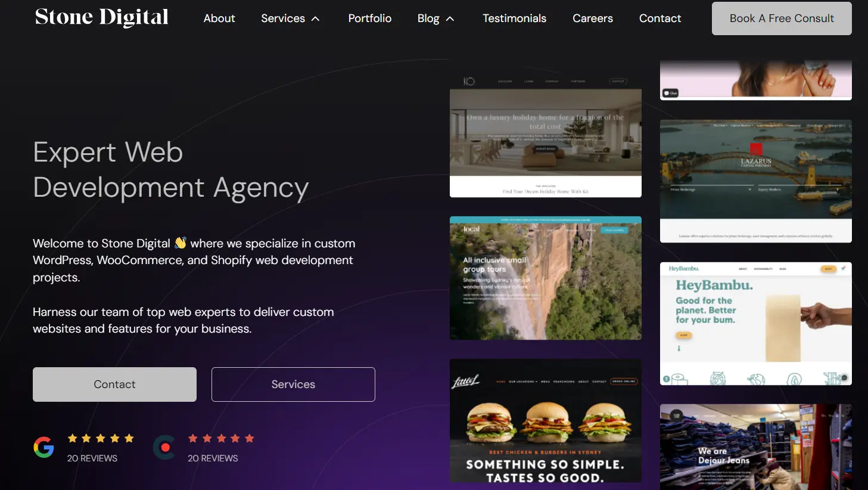
Task: Click the Stone Digital logo
Action: [x=102, y=17]
